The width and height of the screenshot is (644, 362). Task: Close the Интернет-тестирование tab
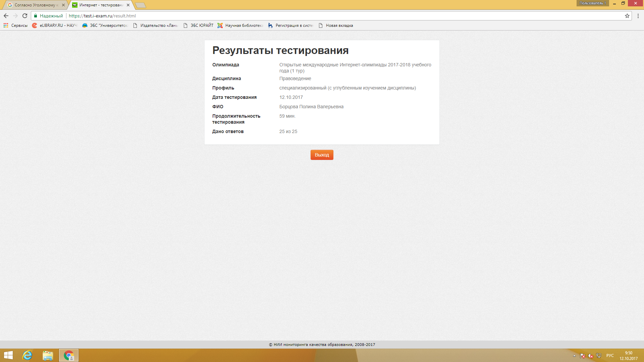pyautogui.click(x=128, y=5)
